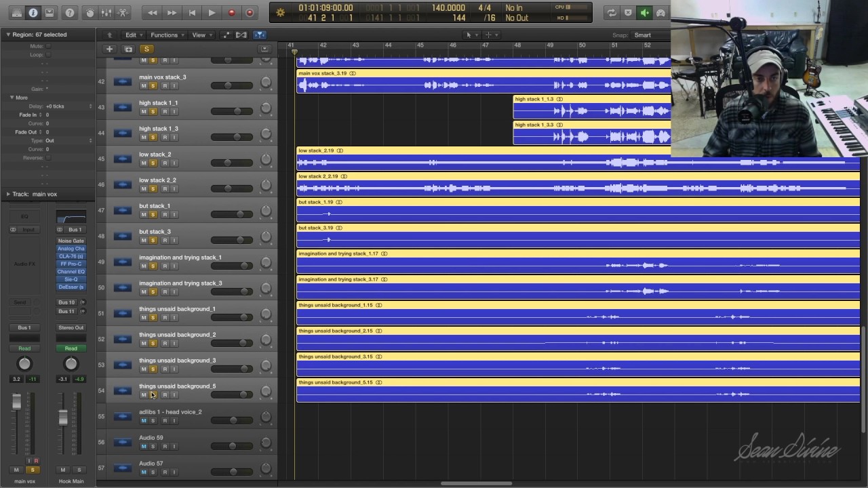The image size is (868, 488).
Task: Open LCD display settings gear icon
Action: click(281, 12)
